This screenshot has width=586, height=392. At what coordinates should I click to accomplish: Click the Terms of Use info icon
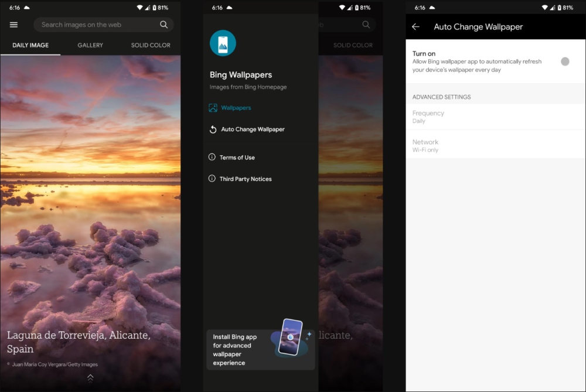(212, 157)
